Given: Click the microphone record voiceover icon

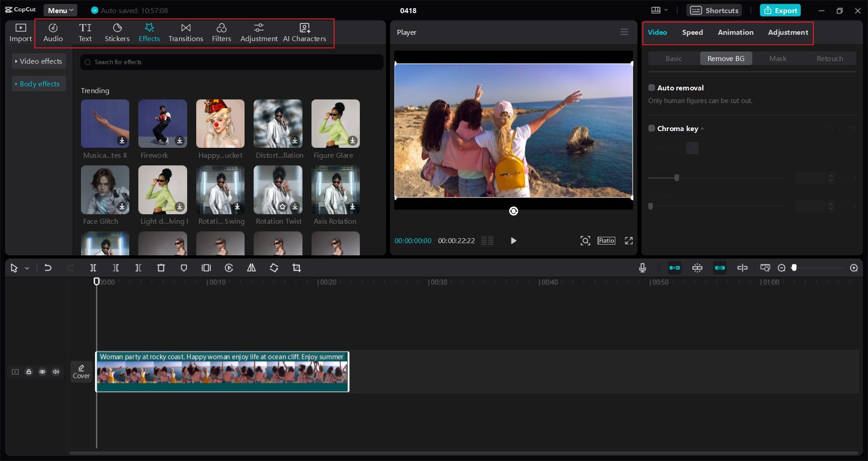Looking at the screenshot, I should 642,268.
